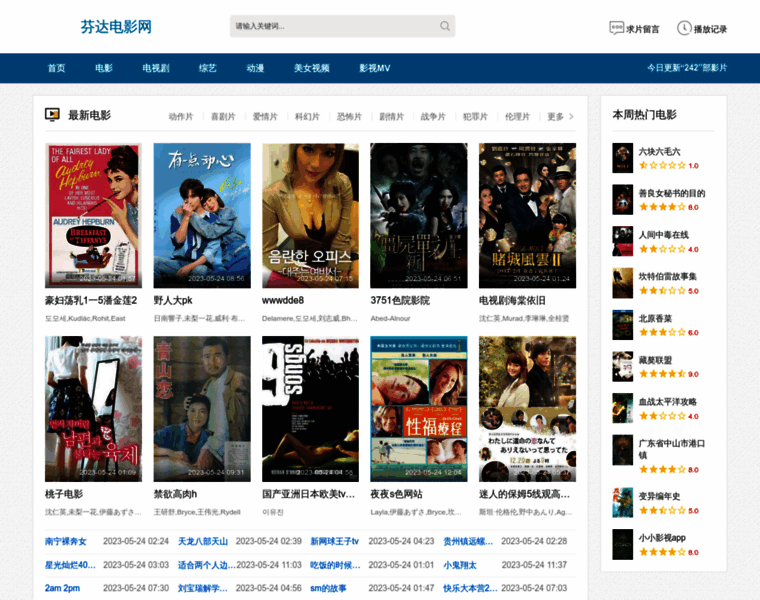The width and height of the screenshot is (760, 600).
Task: Click the 六块六毛六 star rating
Action: [663, 165]
